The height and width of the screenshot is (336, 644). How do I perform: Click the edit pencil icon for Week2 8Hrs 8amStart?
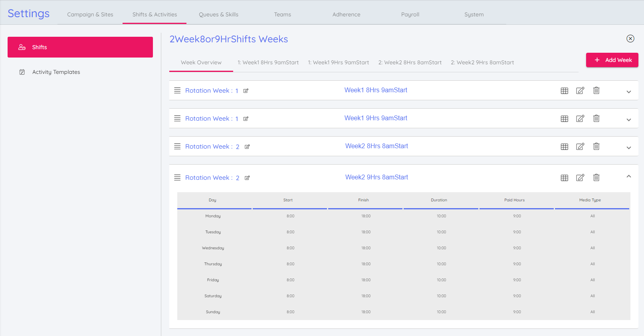tap(580, 147)
